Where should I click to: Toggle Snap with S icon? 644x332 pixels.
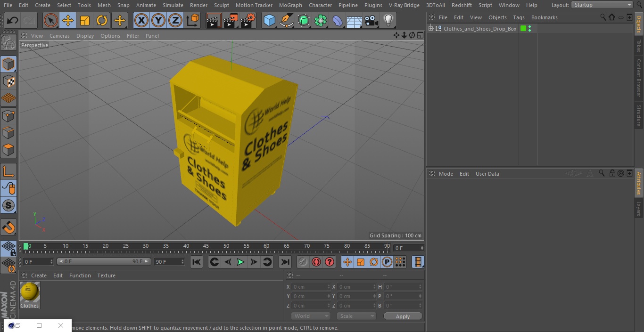8,205
